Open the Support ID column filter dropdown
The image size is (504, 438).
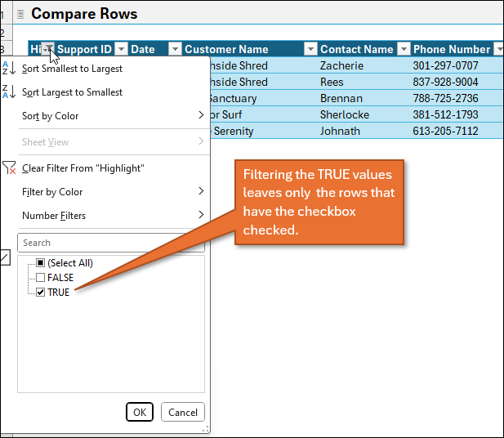[x=121, y=49]
